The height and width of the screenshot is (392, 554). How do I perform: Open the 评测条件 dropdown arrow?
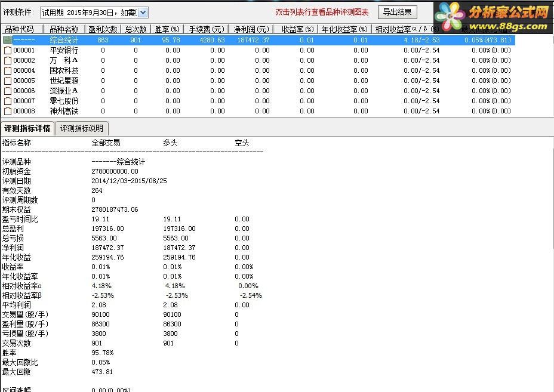point(143,13)
